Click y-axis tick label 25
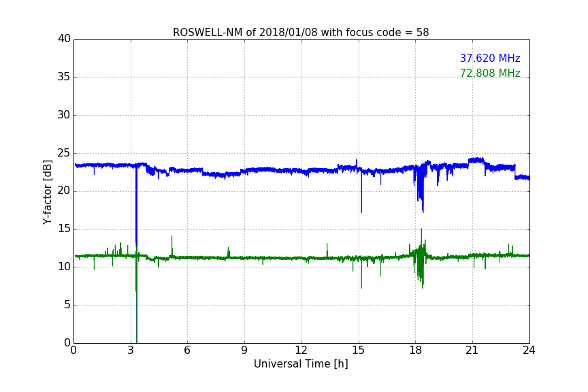This screenshot has width=588, height=392. (64, 153)
